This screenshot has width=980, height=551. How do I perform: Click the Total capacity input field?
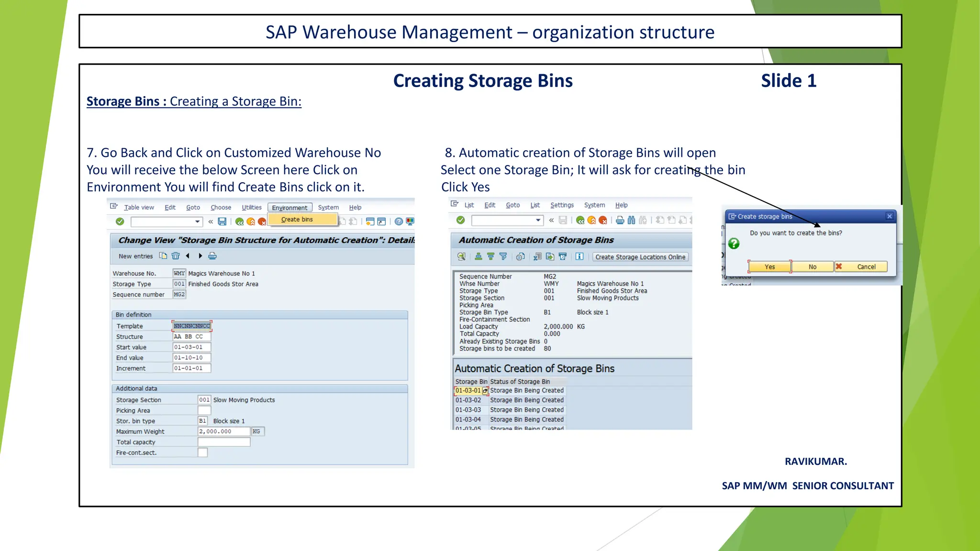(224, 442)
